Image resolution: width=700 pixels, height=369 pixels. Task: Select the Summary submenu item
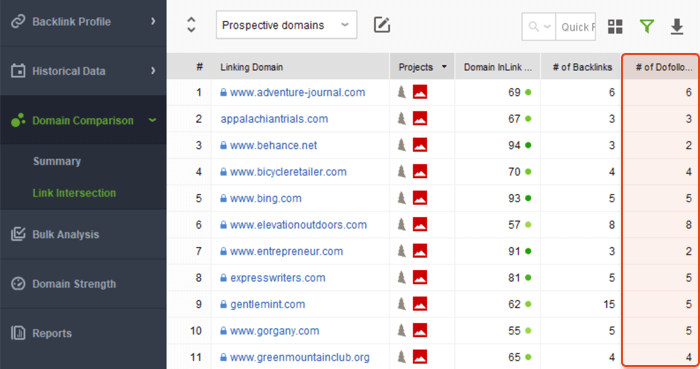click(57, 161)
